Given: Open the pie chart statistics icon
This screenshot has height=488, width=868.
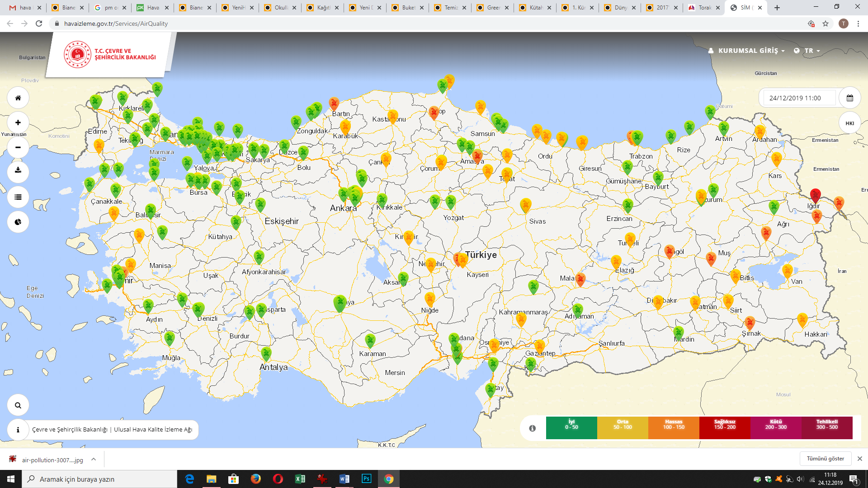Looking at the screenshot, I should pos(18,222).
